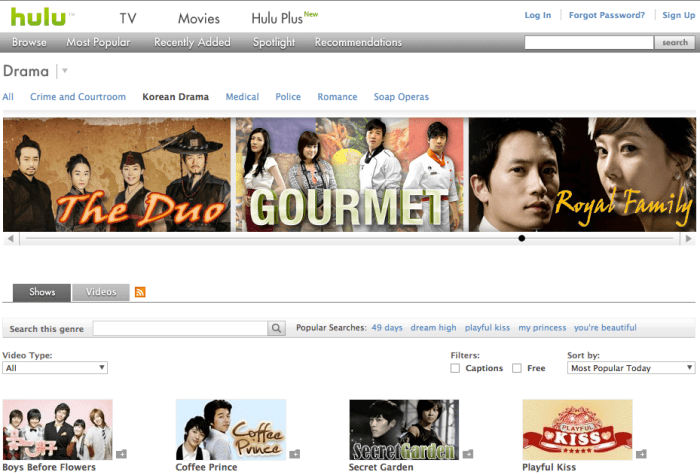Click the Hulu logo
The height and width of the screenshot is (475, 700).
[x=37, y=16]
